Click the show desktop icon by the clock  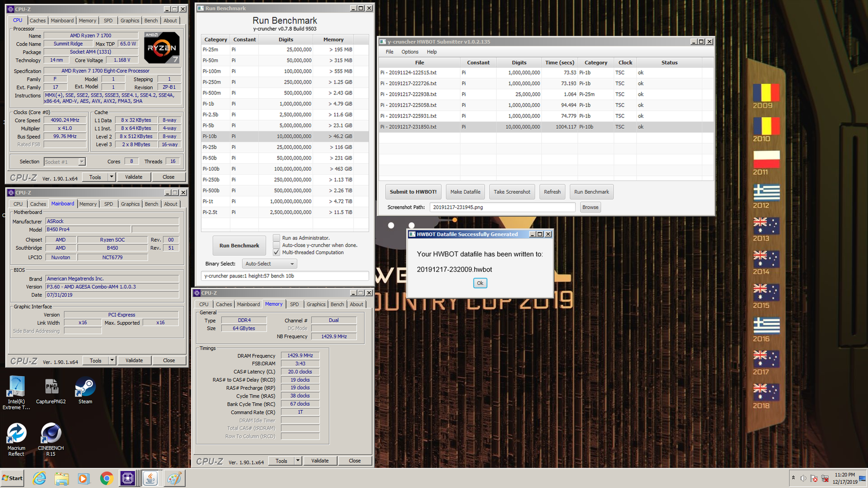click(863, 478)
